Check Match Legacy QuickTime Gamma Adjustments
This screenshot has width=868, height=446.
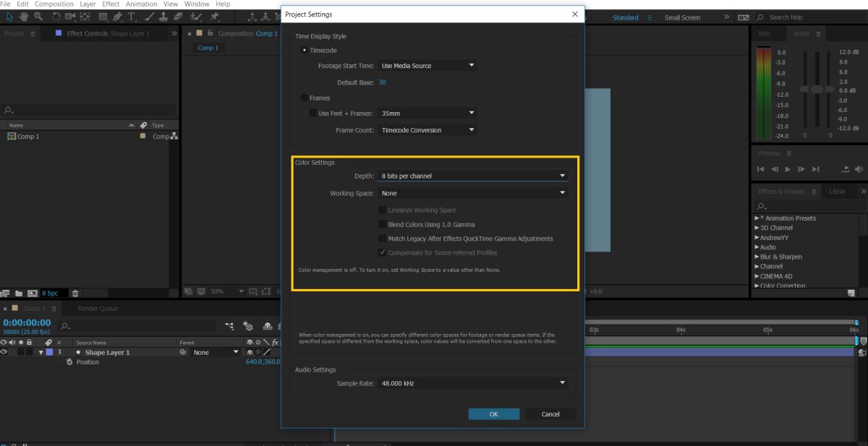click(x=382, y=239)
